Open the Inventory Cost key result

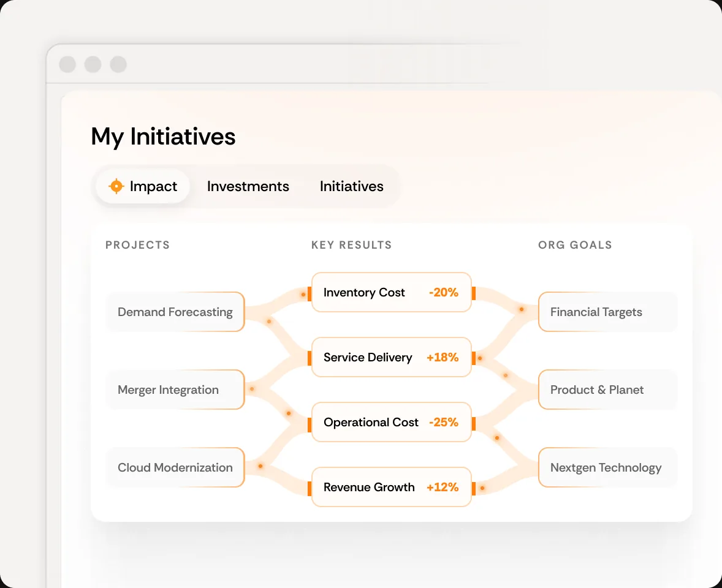tap(392, 293)
